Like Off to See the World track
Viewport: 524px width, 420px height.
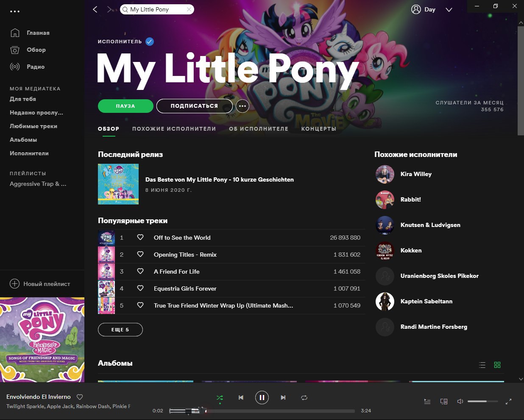[x=140, y=238]
